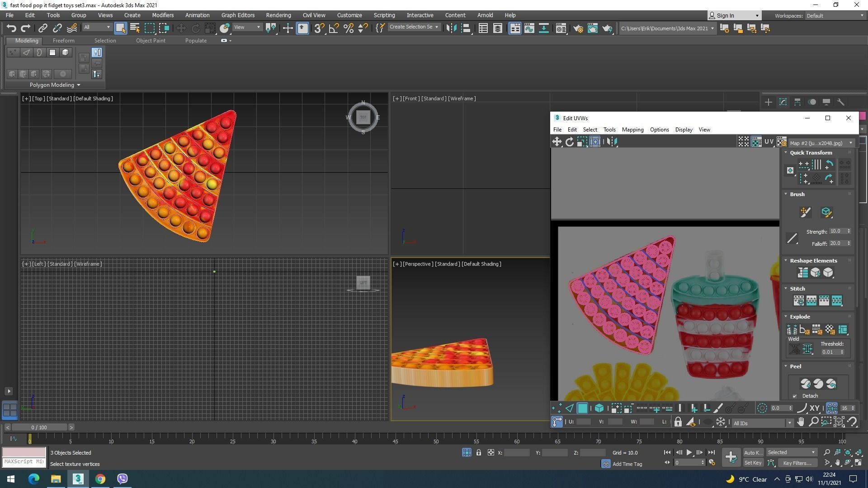The image size is (868, 488).
Task: Switch to the Freeform ribbon tab
Action: 63,41
